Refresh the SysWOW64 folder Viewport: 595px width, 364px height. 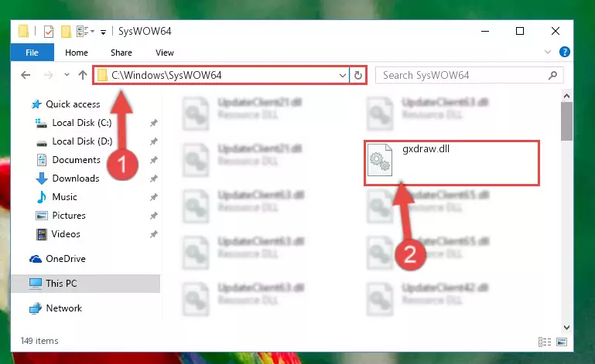357,75
